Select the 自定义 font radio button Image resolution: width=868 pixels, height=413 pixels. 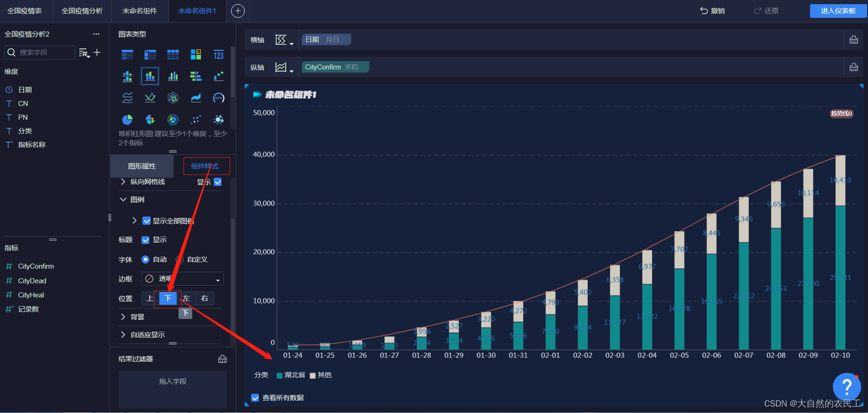[x=180, y=259]
